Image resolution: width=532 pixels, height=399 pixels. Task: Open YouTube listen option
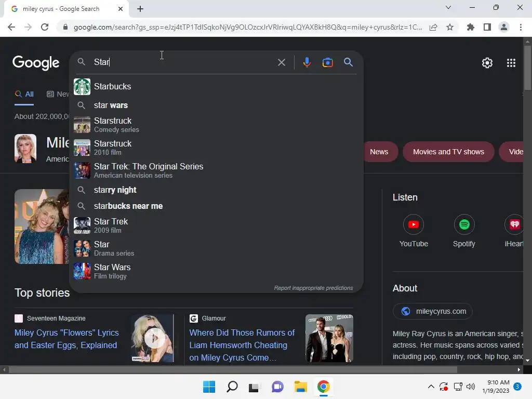pyautogui.click(x=413, y=231)
